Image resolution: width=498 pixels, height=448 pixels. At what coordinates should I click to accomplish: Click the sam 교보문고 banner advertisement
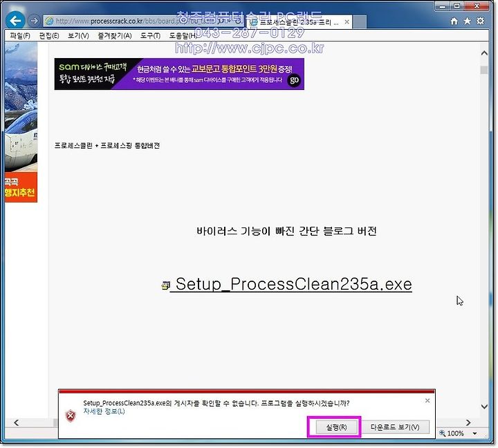click(179, 74)
